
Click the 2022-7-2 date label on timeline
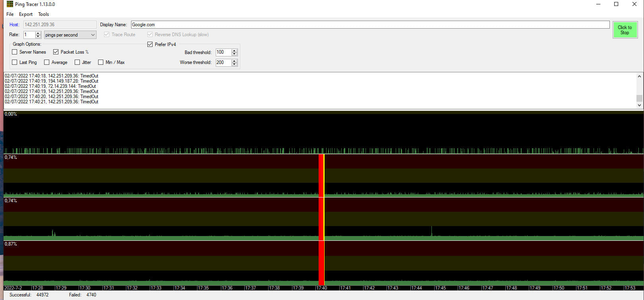click(x=13, y=288)
